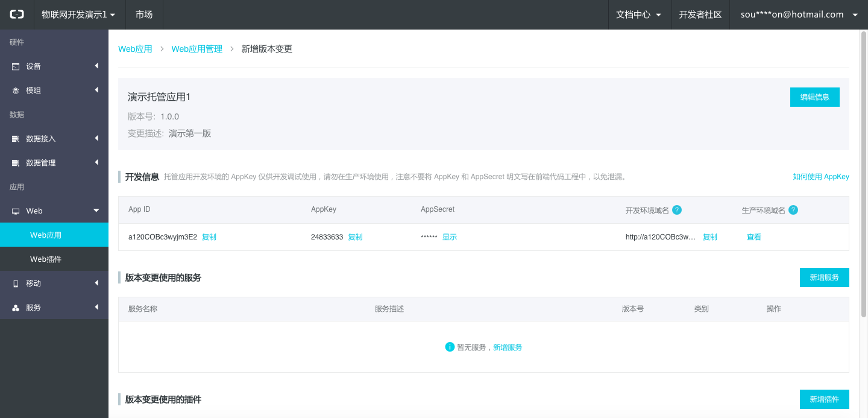
Task: Open the 文档中心 dropdown menu
Action: click(x=638, y=14)
